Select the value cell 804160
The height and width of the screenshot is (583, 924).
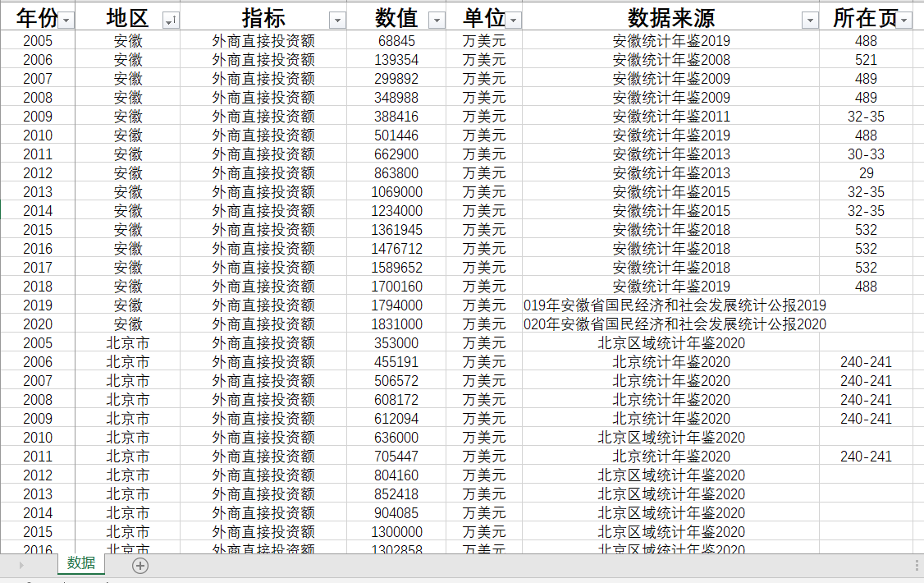[396, 475]
